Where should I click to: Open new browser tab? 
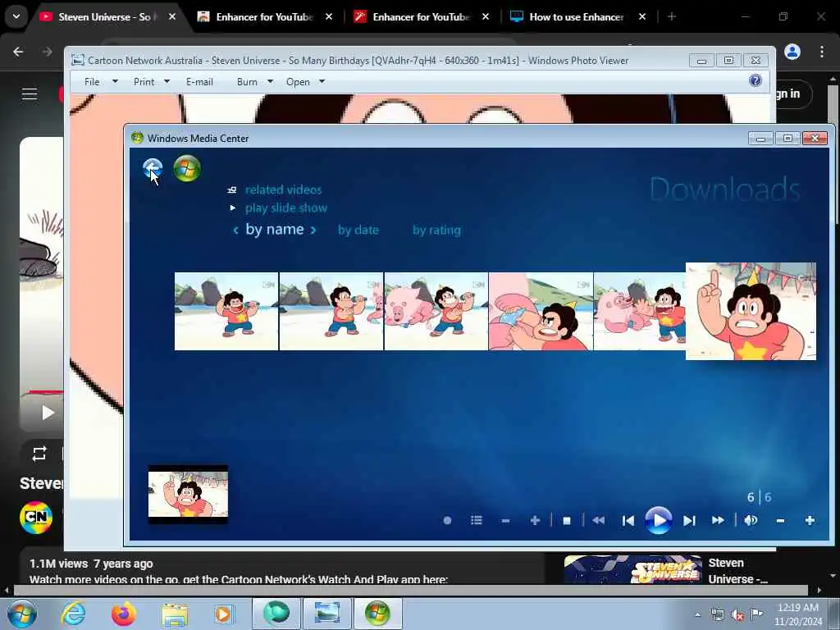tap(671, 16)
